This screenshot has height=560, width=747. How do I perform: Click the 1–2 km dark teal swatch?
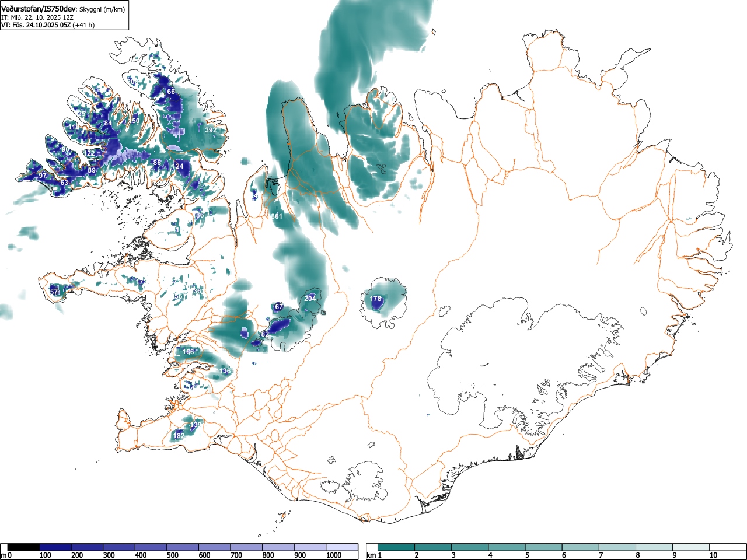[x=396, y=547]
